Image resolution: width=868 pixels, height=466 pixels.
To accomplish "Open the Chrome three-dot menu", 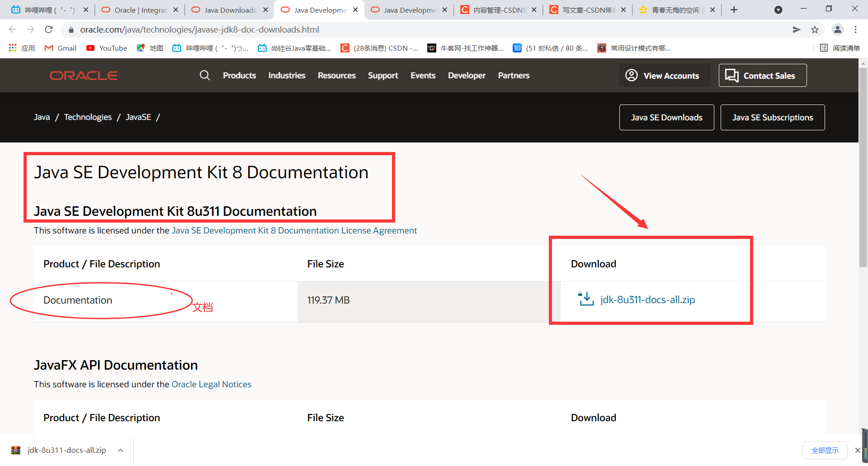I will pyautogui.click(x=855, y=29).
